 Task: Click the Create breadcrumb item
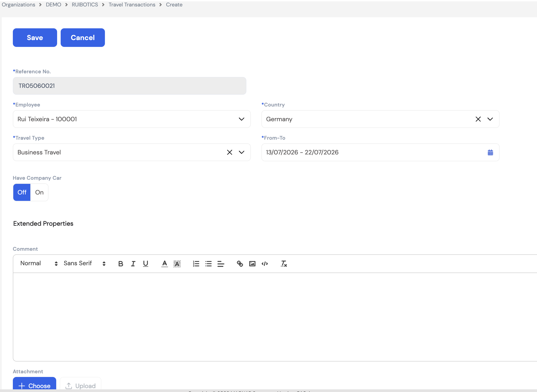pyautogui.click(x=174, y=4)
